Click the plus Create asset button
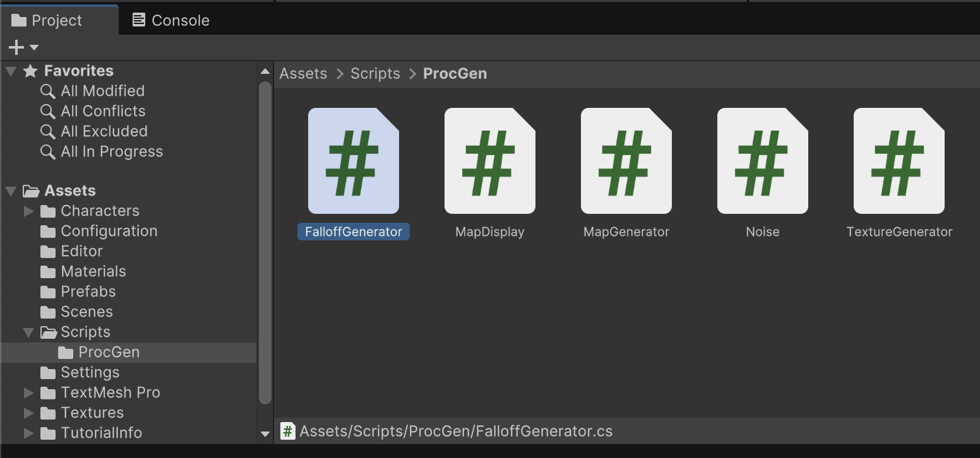 pyautogui.click(x=17, y=47)
